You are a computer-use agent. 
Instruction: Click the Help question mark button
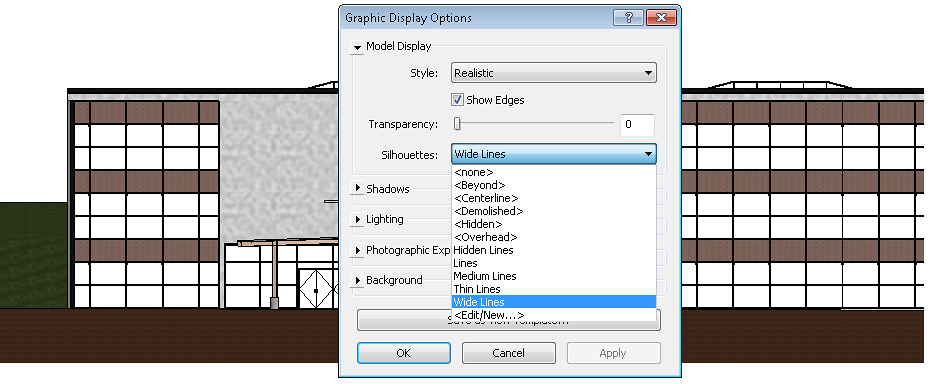click(628, 18)
